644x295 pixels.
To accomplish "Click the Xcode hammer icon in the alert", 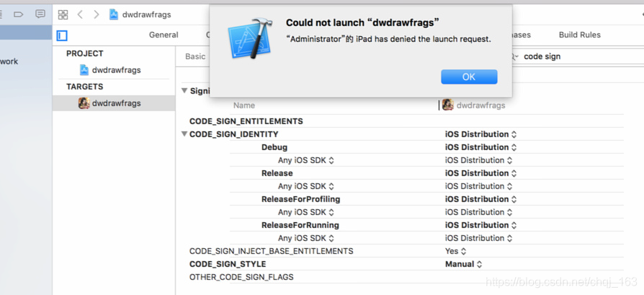I will [249, 38].
